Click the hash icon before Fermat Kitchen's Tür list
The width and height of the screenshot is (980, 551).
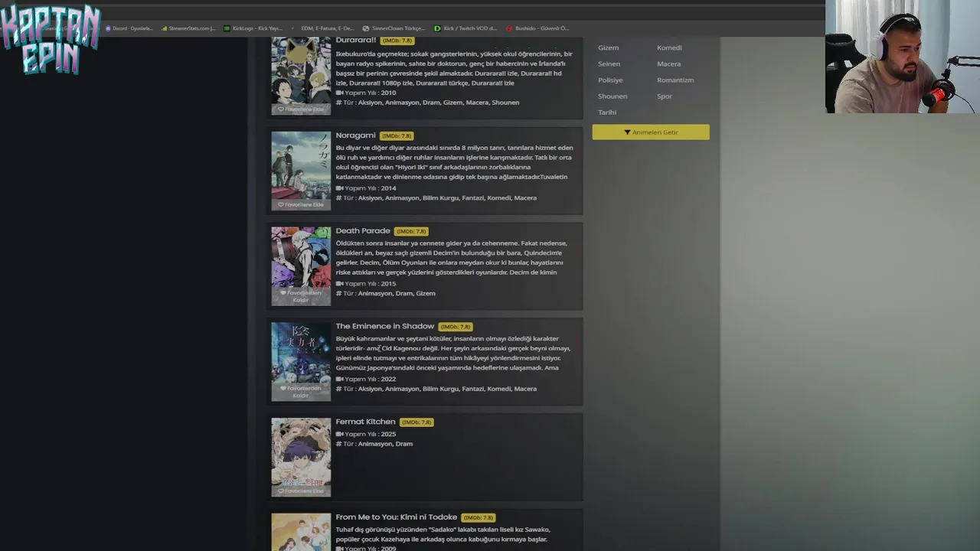[x=338, y=444]
